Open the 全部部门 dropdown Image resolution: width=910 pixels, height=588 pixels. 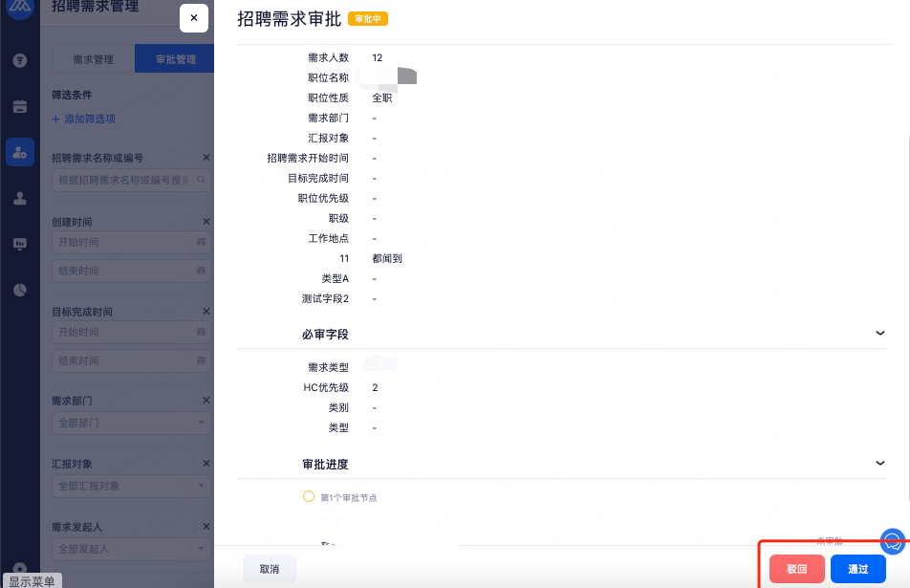click(130, 423)
